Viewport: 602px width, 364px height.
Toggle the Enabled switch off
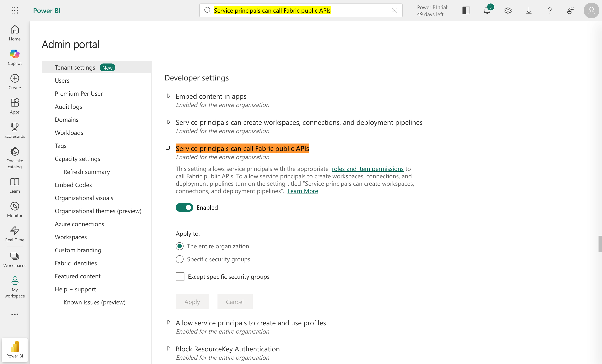point(184,207)
